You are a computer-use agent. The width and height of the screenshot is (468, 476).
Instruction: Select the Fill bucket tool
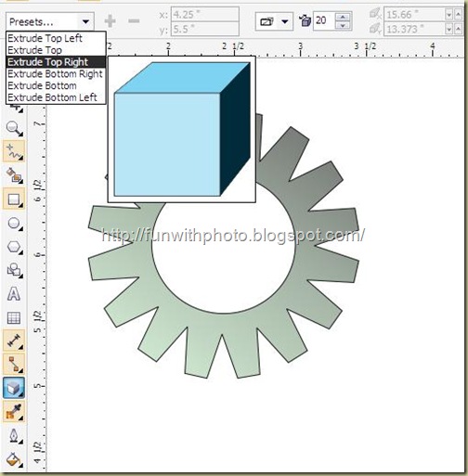14,459
